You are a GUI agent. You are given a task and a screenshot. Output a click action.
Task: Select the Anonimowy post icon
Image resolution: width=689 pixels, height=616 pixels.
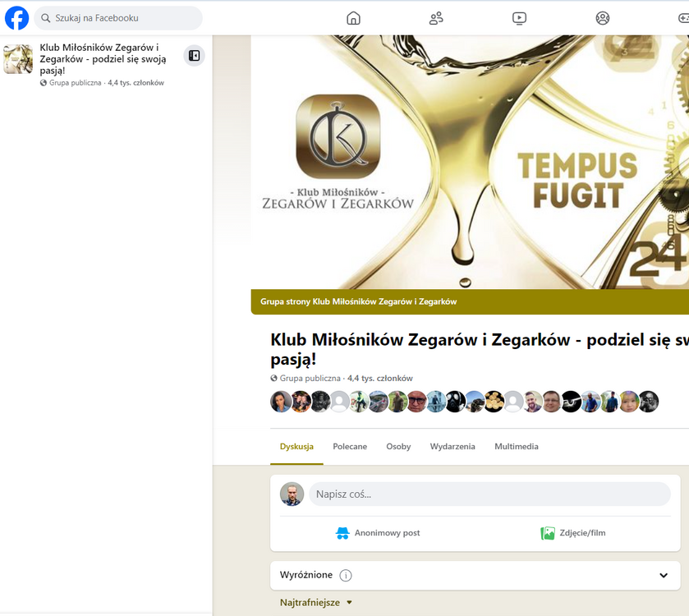(x=344, y=532)
